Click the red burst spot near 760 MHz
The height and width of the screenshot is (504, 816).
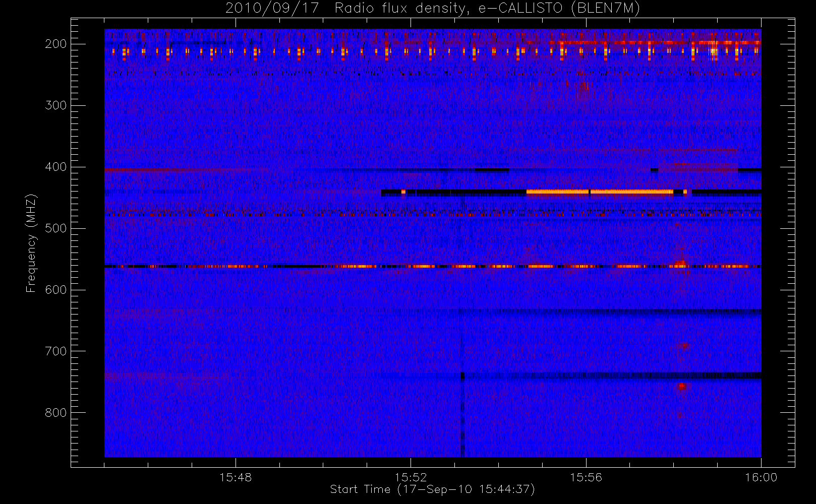point(682,387)
